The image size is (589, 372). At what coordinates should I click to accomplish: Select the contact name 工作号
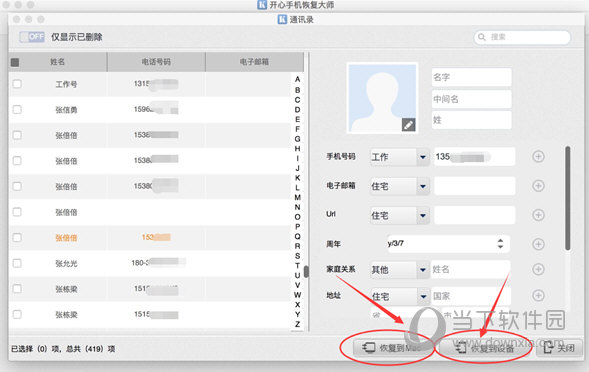click(66, 84)
